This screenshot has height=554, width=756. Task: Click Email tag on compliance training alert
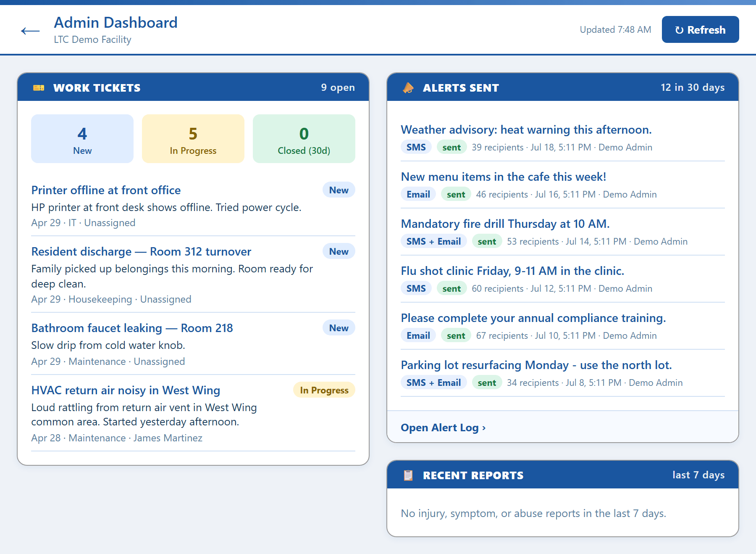[418, 335]
